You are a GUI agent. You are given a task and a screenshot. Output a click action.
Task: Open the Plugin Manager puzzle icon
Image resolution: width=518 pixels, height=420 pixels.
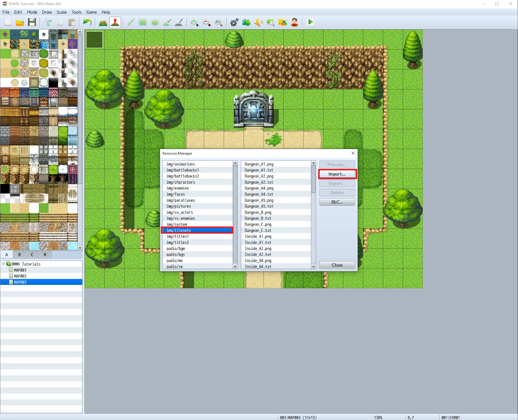coord(246,22)
